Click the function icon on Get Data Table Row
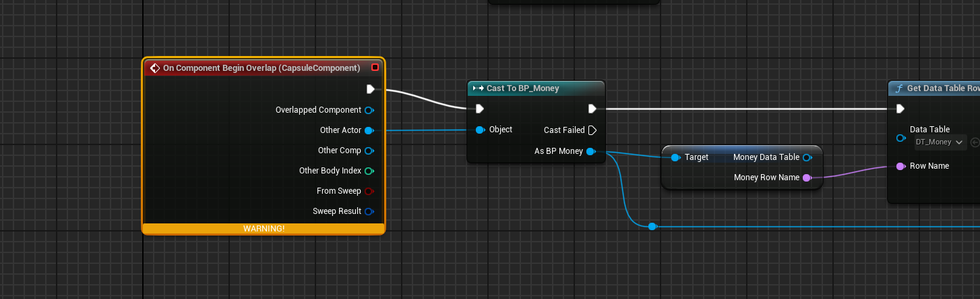The height and width of the screenshot is (299, 980). (x=898, y=88)
